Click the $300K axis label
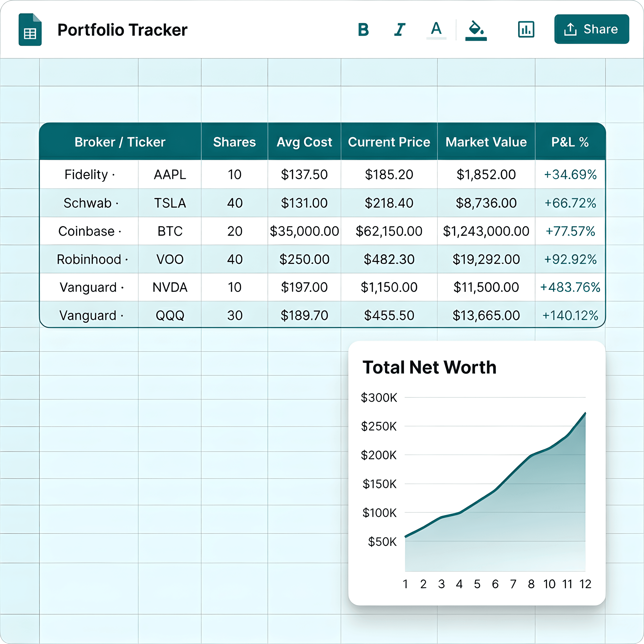The height and width of the screenshot is (644, 644). (x=379, y=397)
